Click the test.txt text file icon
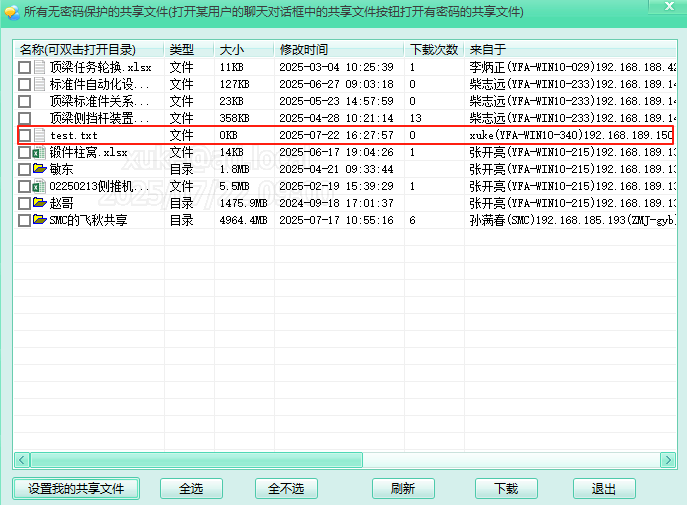The image size is (687, 505). pyautogui.click(x=40, y=135)
